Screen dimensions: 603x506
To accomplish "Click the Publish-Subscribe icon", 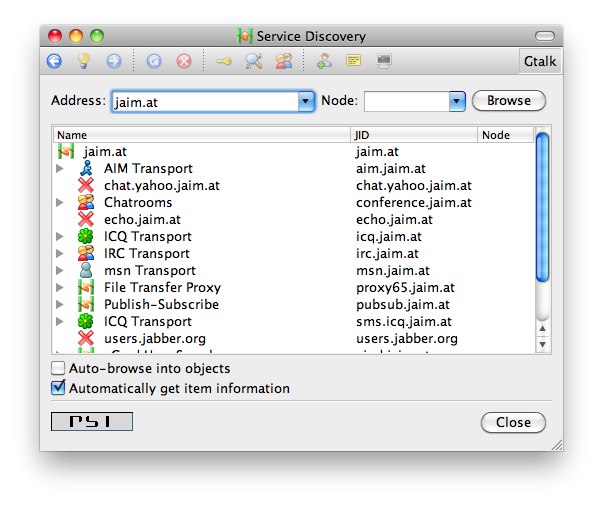I will tap(86, 304).
